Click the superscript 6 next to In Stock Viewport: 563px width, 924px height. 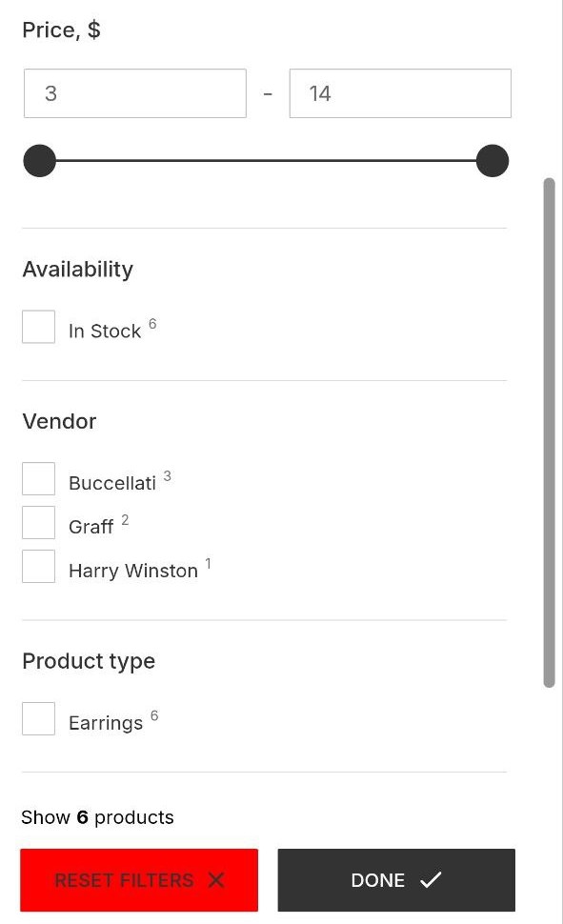[152, 323]
